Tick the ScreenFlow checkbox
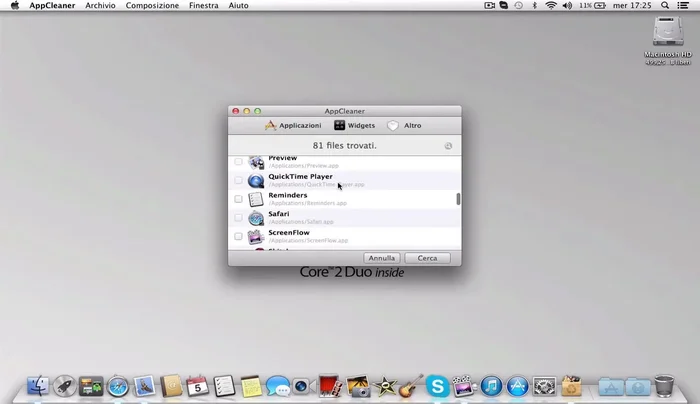This screenshot has width=700, height=404. click(238, 237)
